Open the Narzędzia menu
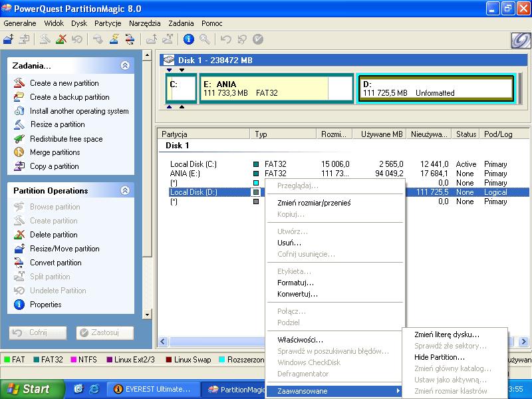This screenshot has width=532, height=399. coord(144,23)
